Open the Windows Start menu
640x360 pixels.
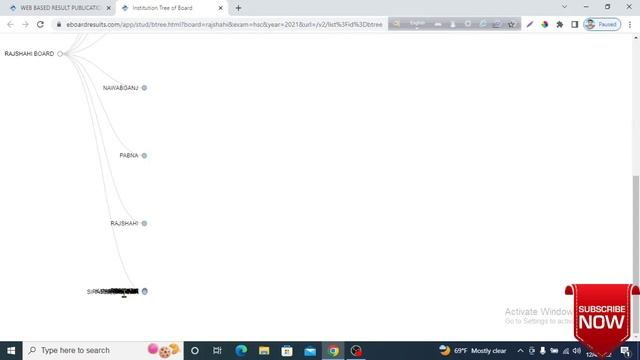tap(11, 351)
